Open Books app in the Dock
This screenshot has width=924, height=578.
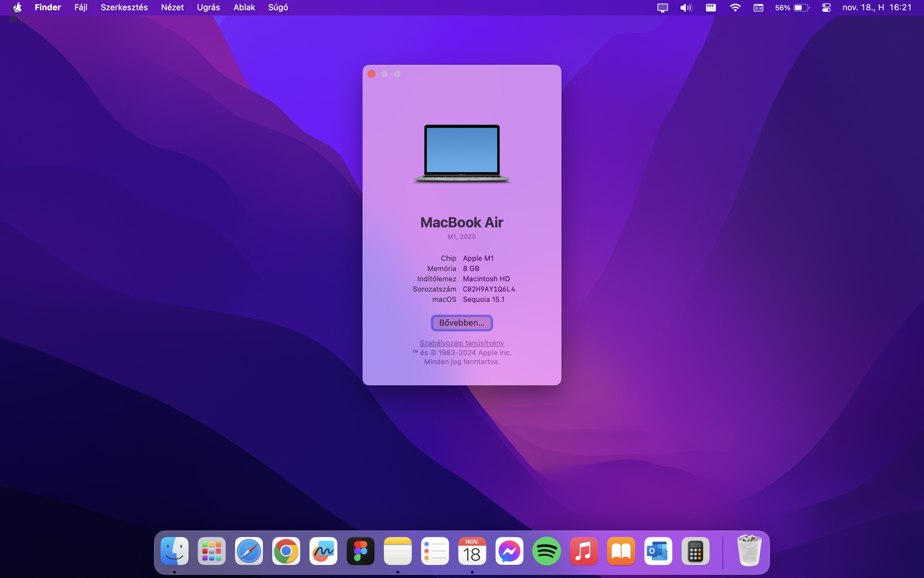tap(621, 551)
